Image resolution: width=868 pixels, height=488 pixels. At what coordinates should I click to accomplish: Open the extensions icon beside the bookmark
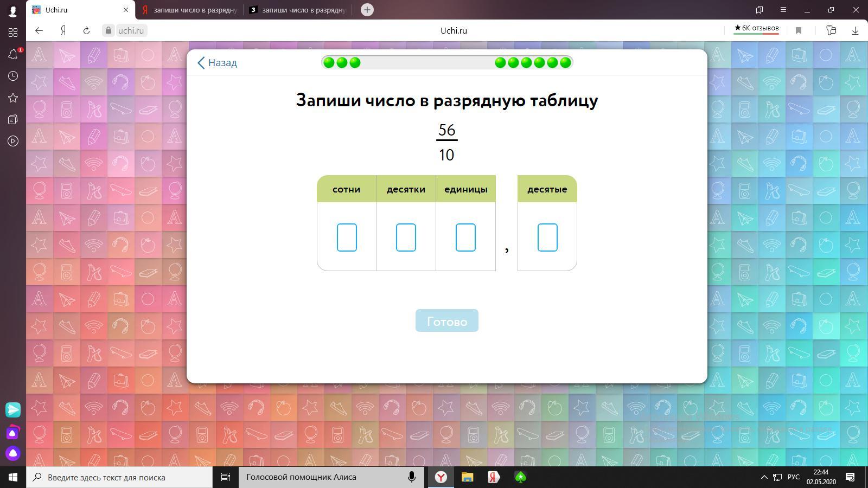(831, 30)
